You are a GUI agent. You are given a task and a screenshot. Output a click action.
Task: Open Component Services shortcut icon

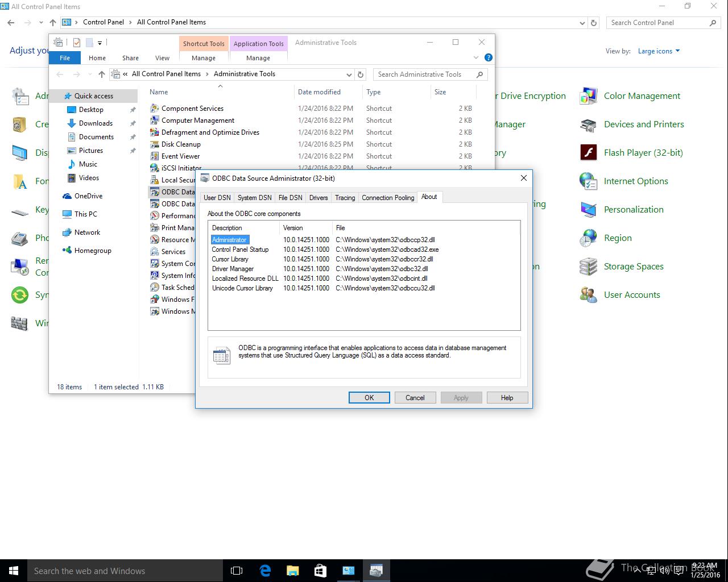point(154,108)
